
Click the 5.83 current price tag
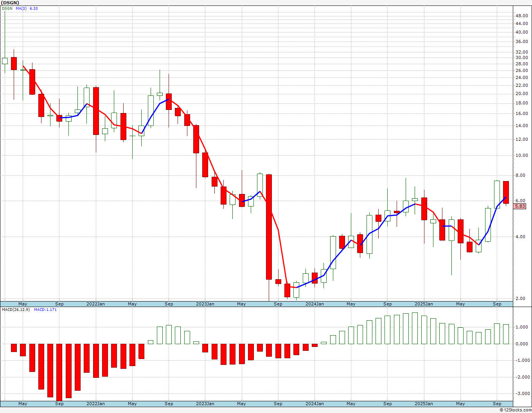[x=520, y=206]
